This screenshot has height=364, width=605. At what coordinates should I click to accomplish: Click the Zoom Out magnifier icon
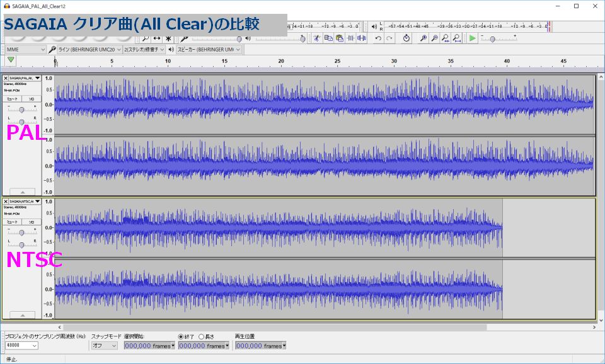pos(435,38)
